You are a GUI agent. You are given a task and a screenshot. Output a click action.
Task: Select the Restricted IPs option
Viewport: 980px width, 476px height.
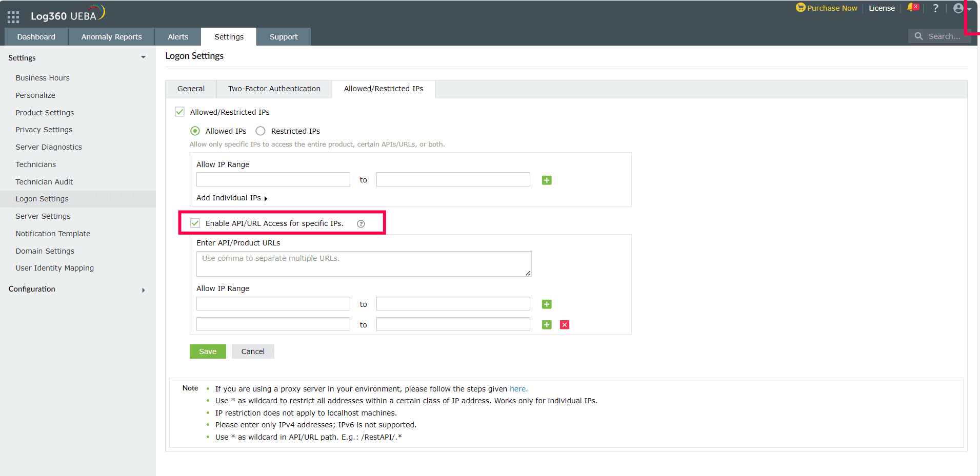tap(260, 131)
